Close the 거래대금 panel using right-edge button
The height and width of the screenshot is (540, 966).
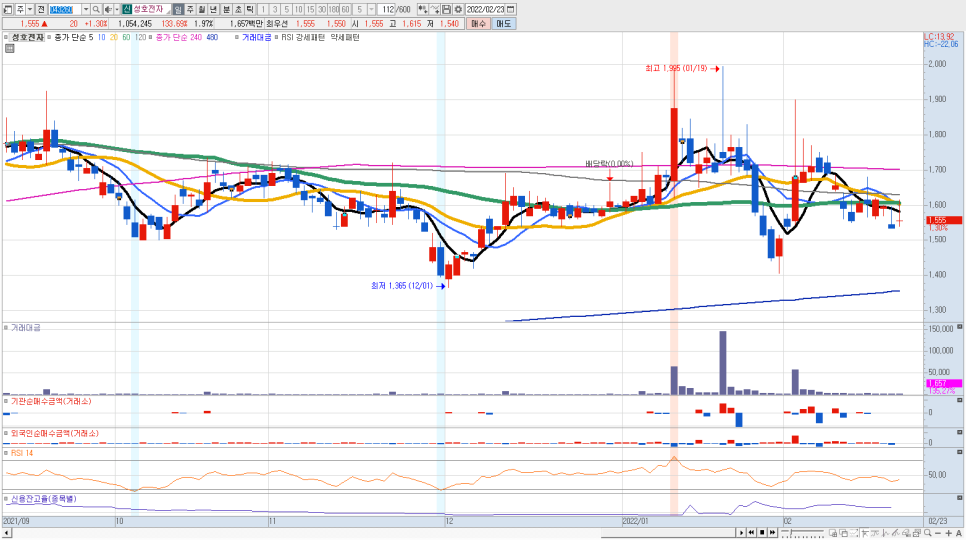[960, 328]
